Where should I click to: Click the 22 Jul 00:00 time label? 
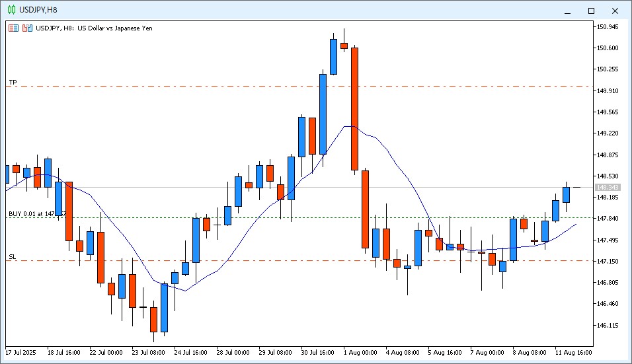(x=106, y=352)
